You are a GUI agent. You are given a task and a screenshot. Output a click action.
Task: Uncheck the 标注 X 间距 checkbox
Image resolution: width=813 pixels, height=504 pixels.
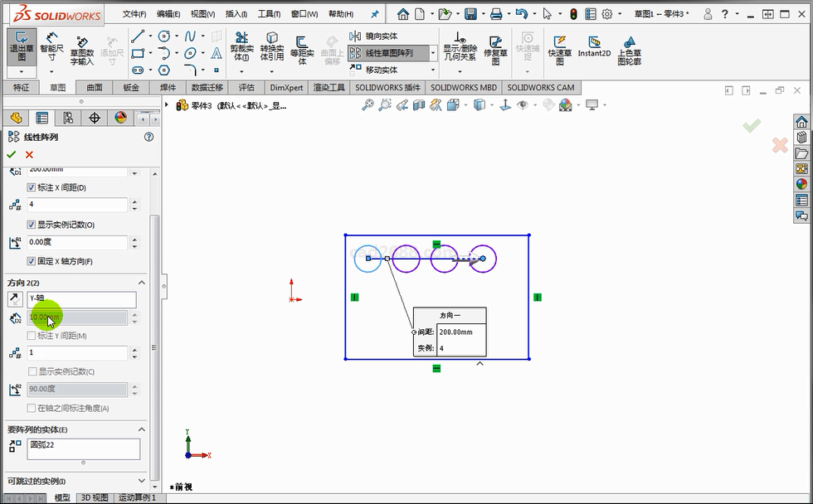[x=32, y=188]
